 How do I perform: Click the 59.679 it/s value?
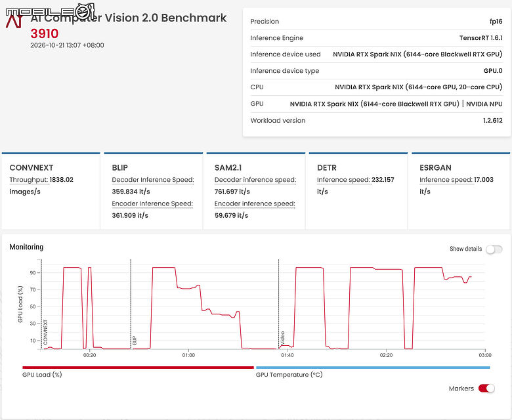(231, 215)
